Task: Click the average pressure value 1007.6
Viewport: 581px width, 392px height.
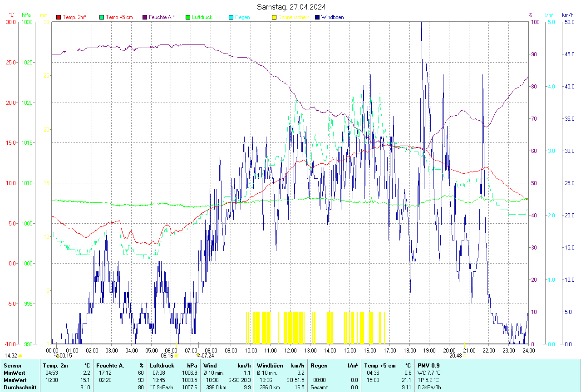Action: coord(189,387)
